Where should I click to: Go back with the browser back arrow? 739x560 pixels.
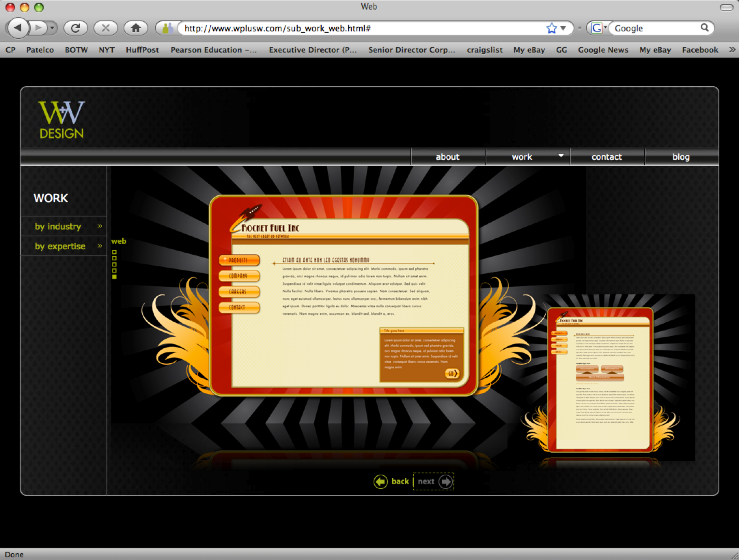pyautogui.click(x=18, y=28)
